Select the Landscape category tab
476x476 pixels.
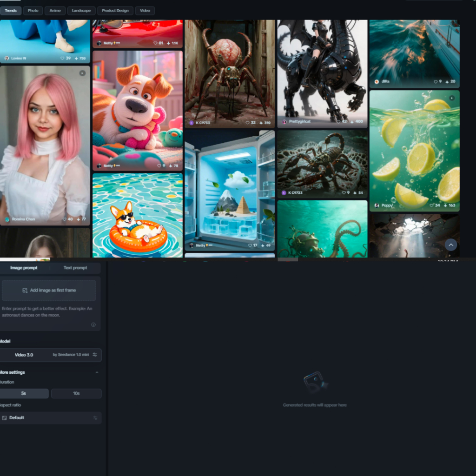[81, 11]
